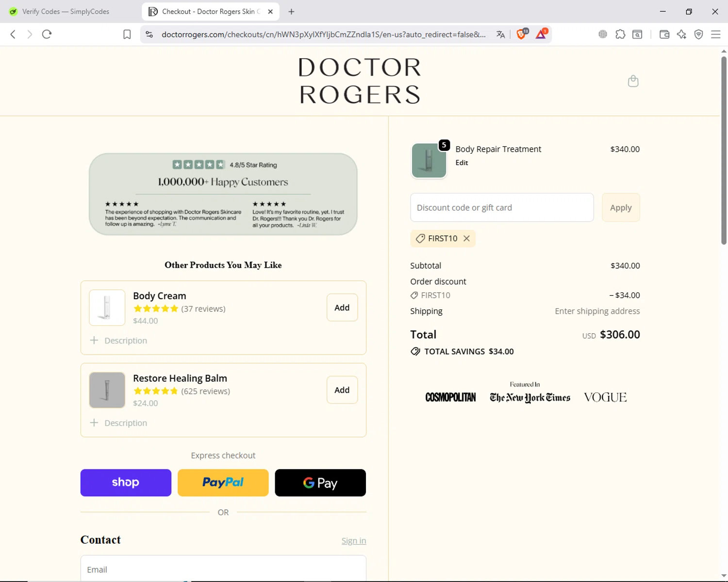Open the browser hamburger menu

click(715, 34)
